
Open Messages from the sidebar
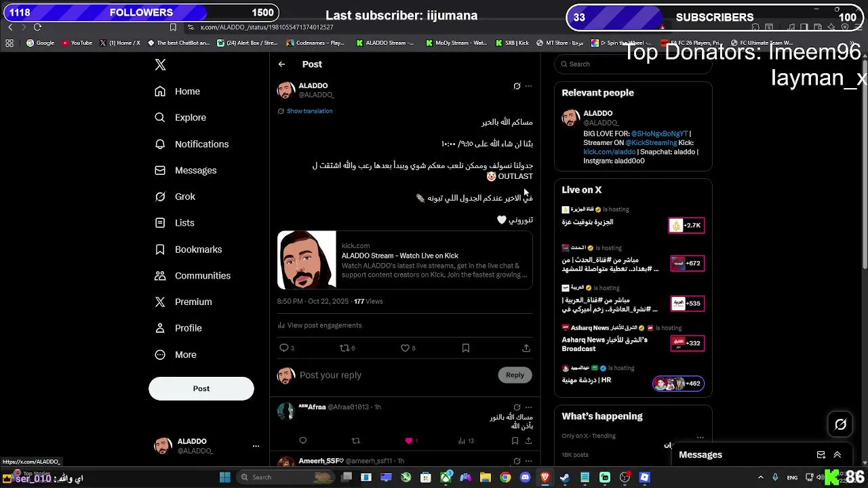pos(186,170)
